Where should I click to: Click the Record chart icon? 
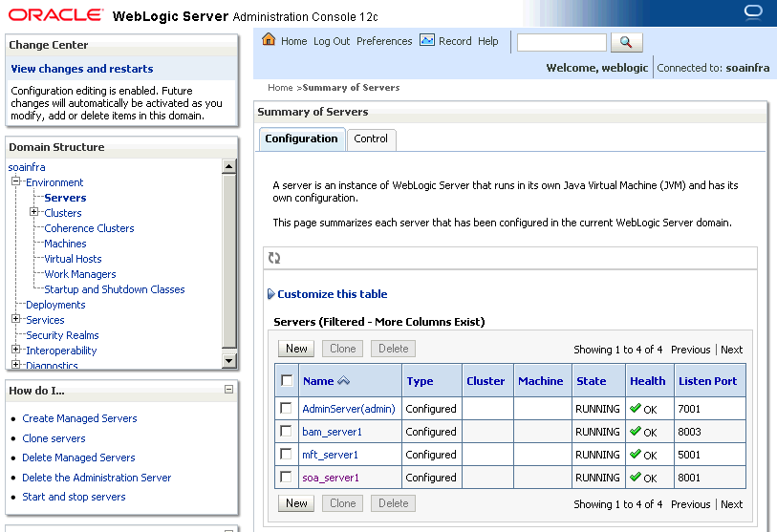(x=427, y=40)
